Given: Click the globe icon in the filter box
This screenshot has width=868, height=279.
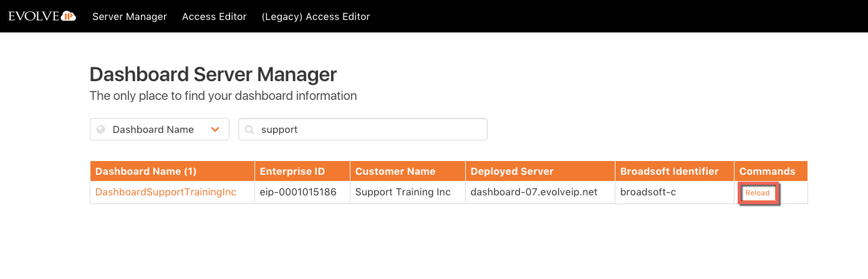Looking at the screenshot, I should coord(100,130).
